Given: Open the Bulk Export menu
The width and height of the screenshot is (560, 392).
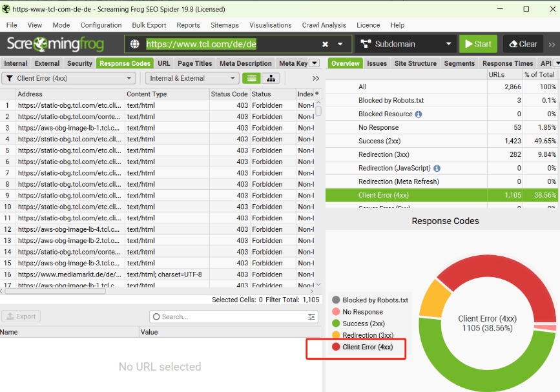Looking at the screenshot, I should pyautogui.click(x=149, y=25).
